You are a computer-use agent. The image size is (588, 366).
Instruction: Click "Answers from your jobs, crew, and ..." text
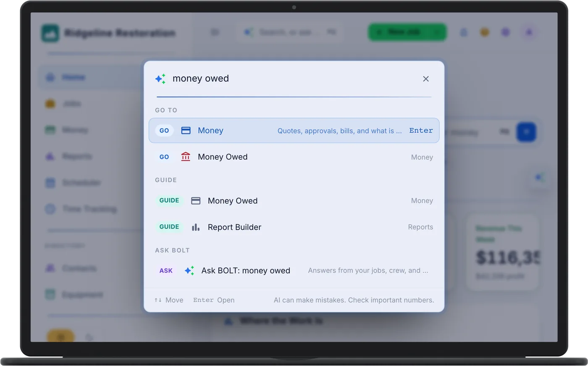click(368, 271)
